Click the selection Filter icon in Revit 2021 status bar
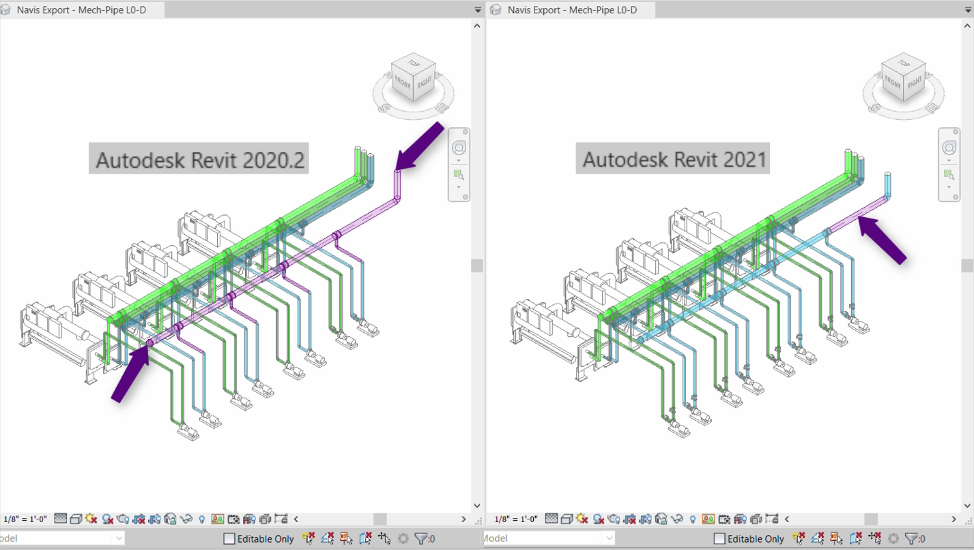 [x=912, y=538]
